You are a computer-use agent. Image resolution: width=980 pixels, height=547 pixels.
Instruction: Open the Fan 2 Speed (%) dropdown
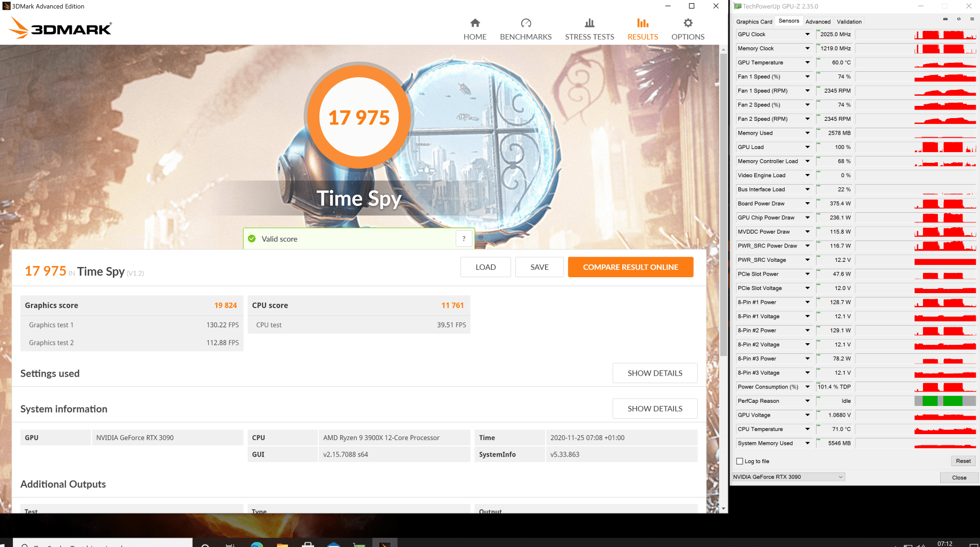pos(808,105)
